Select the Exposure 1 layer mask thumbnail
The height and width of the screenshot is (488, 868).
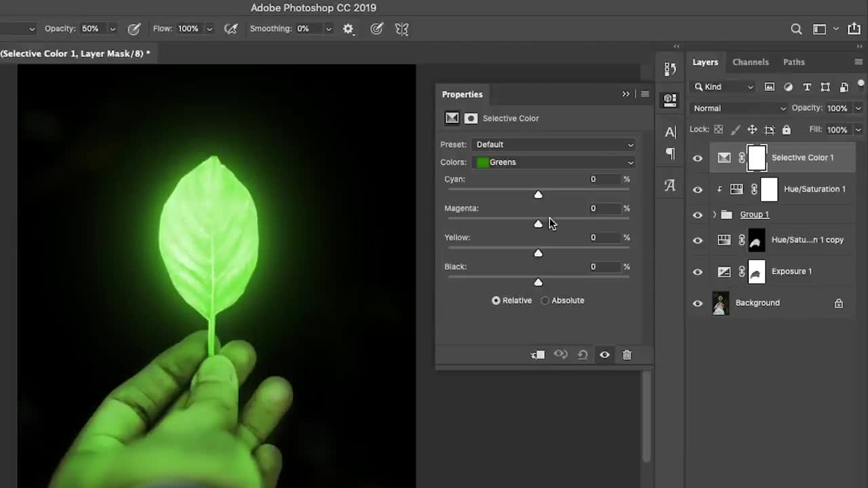click(x=756, y=272)
